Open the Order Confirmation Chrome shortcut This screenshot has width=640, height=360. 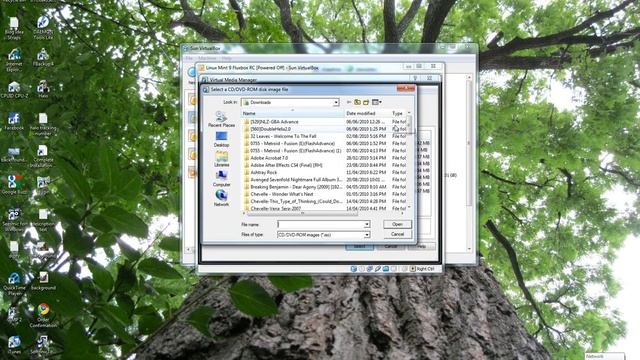(43, 315)
